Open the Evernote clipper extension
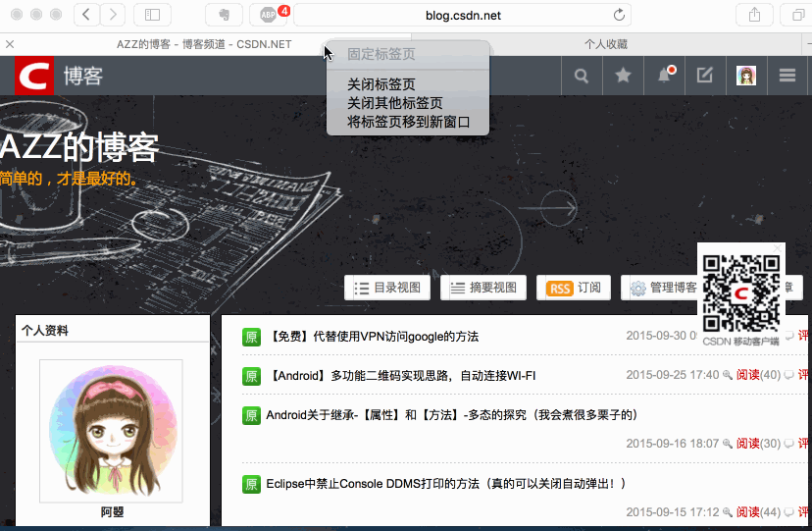The width and height of the screenshot is (812, 531). [224, 15]
